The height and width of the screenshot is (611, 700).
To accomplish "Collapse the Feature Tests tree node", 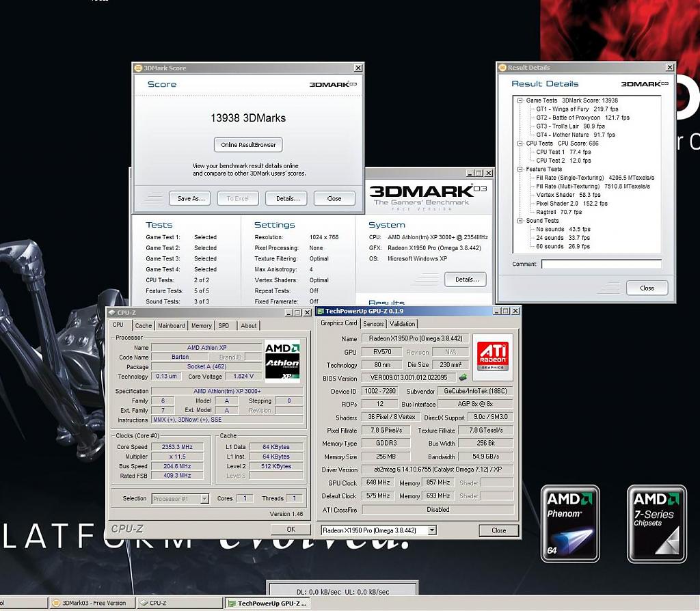I will point(520,169).
